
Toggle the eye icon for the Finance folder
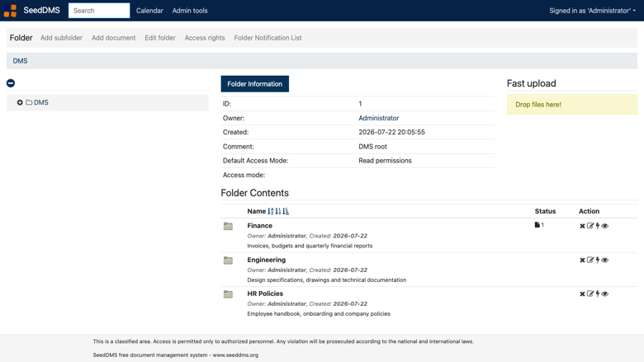(605, 226)
